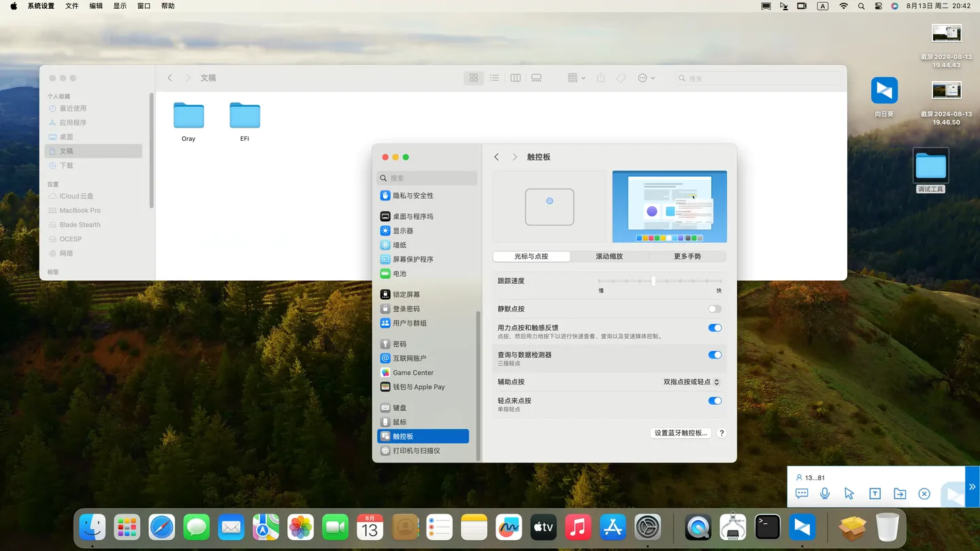The image size is (980, 551).
Task: Go to 键盘 settings in sidebar
Action: click(399, 408)
